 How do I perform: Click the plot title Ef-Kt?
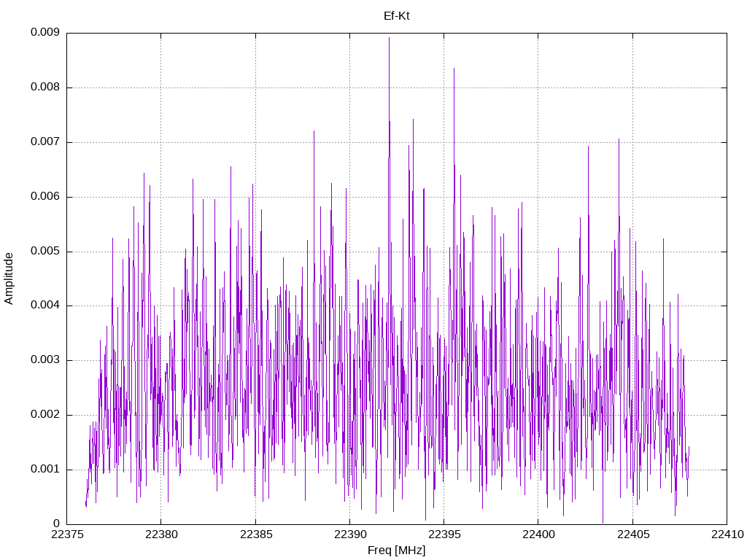click(x=396, y=16)
